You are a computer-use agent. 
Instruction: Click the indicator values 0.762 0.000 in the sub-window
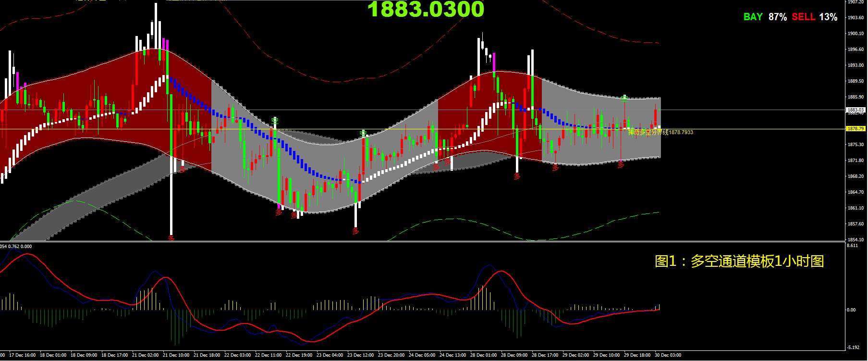[20, 246]
